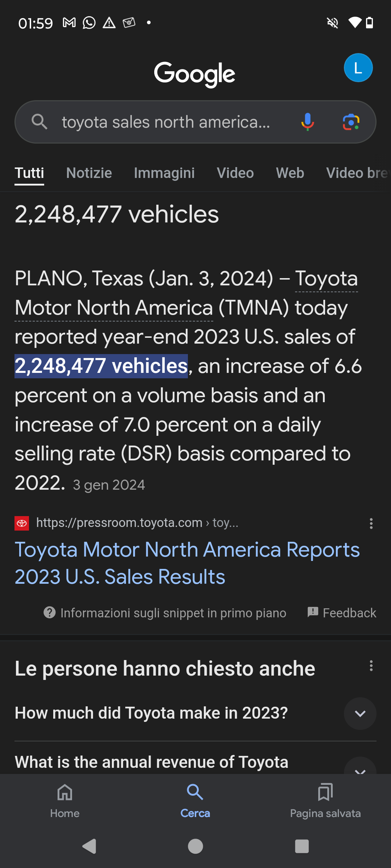This screenshot has width=391, height=868.
Task: Click the help icon for snippet information
Action: tap(50, 613)
